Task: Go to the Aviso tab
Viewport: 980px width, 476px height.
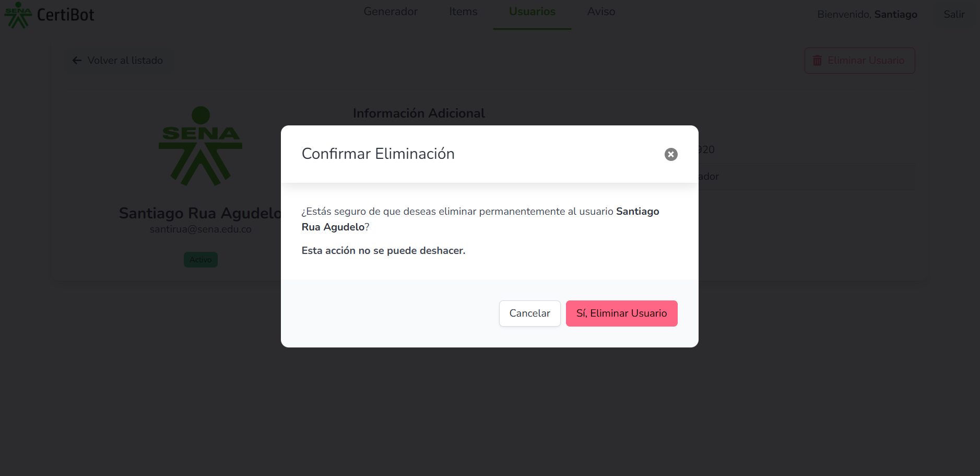Action: pyautogui.click(x=601, y=11)
